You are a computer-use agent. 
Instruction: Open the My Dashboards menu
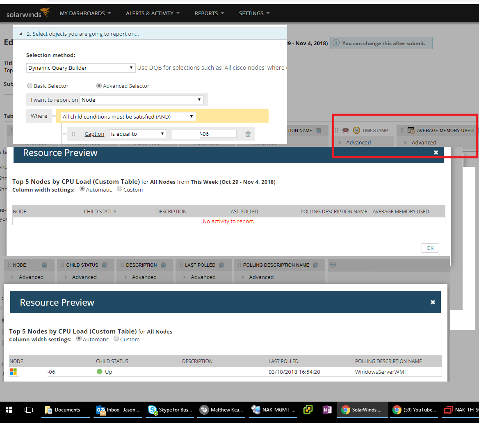tap(85, 14)
